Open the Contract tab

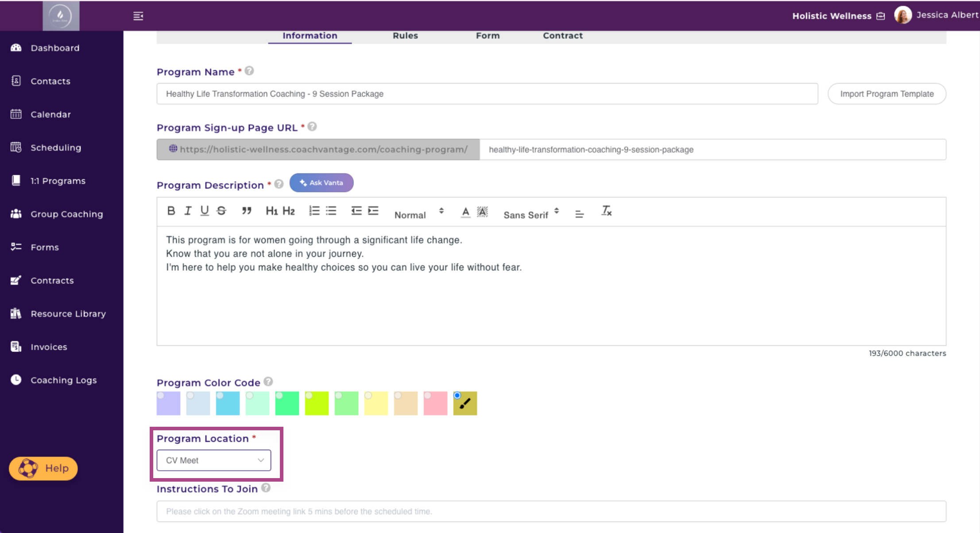(x=562, y=36)
